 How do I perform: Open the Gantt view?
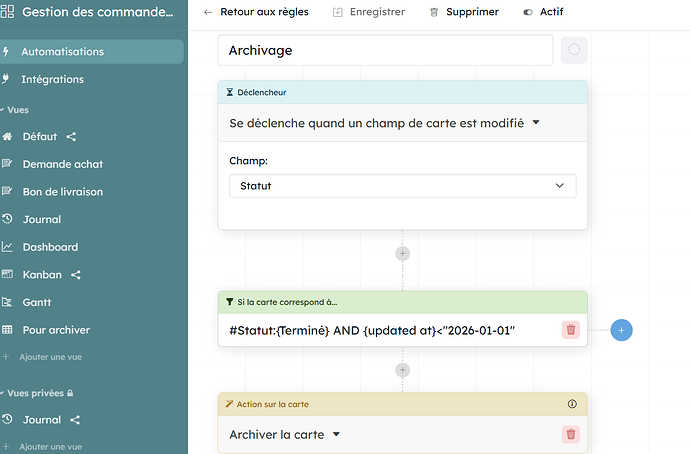pyautogui.click(x=37, y=302)
